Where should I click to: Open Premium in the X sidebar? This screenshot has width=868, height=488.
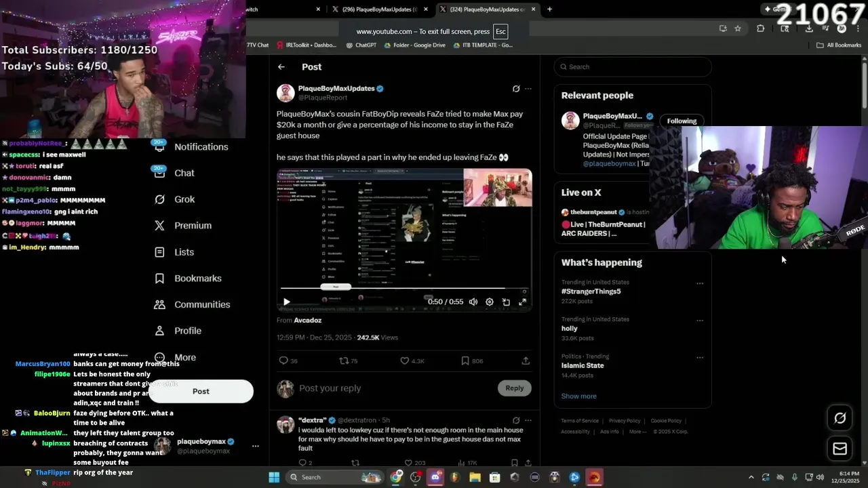coord(183,226)
